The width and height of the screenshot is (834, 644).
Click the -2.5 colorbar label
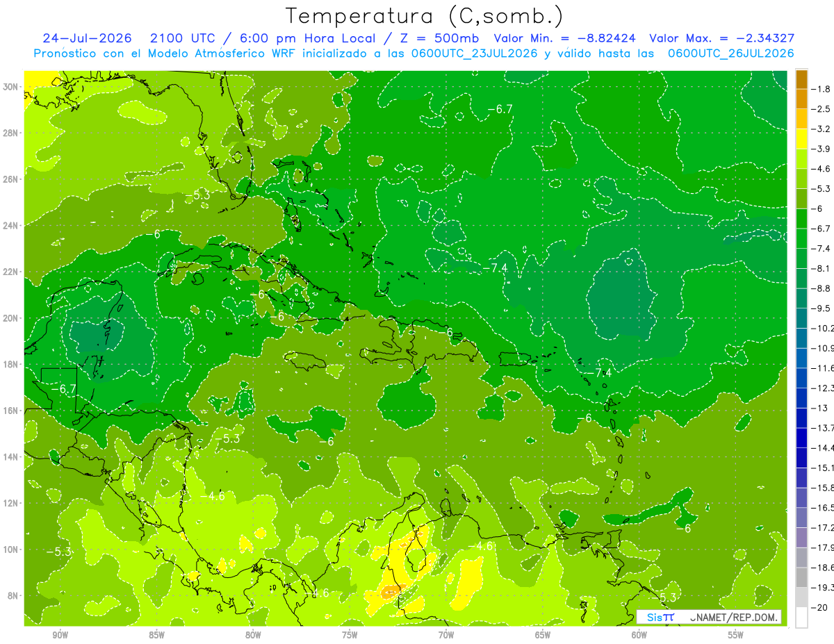[x=822, y=109]
